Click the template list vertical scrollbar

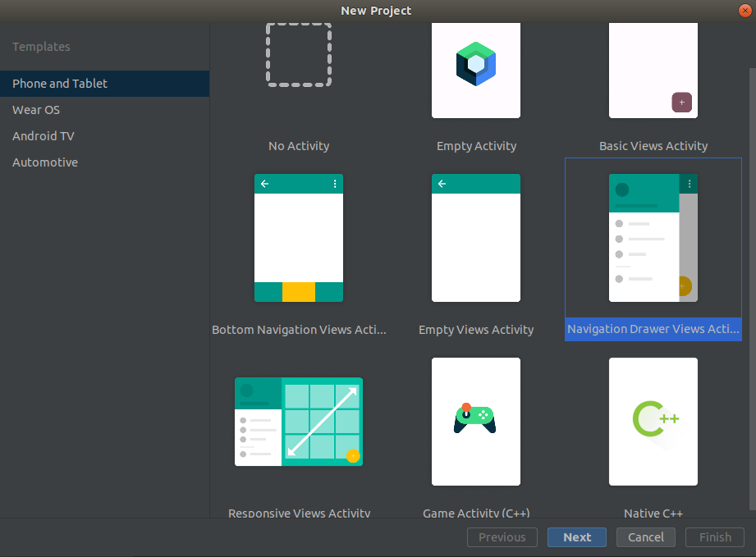(752, 288)
